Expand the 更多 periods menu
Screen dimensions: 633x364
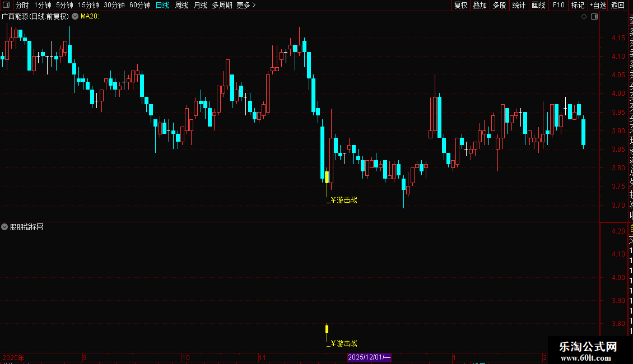coord(246,5)
